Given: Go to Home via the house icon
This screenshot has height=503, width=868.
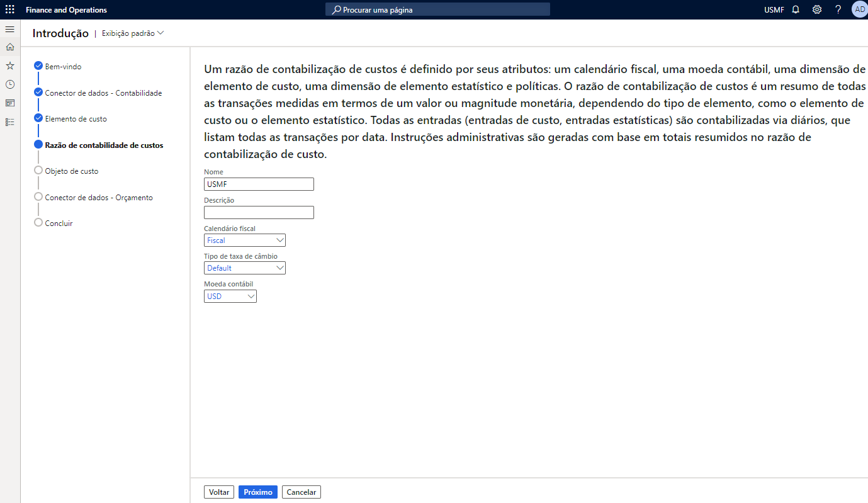Looking at the screenshot, I should (9, 47).
